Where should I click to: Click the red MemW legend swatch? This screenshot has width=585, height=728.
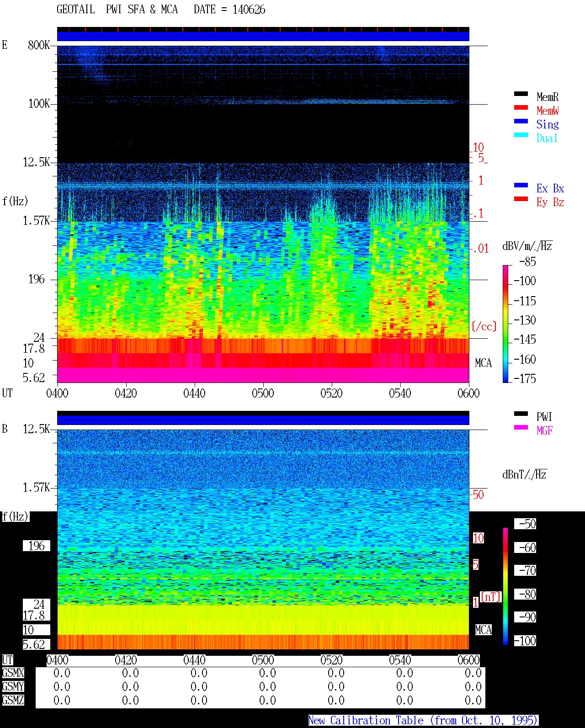521,107
